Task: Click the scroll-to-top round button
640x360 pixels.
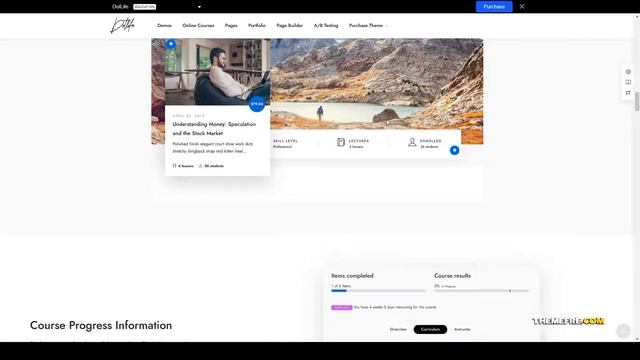Action: click(x=623, y=331)
